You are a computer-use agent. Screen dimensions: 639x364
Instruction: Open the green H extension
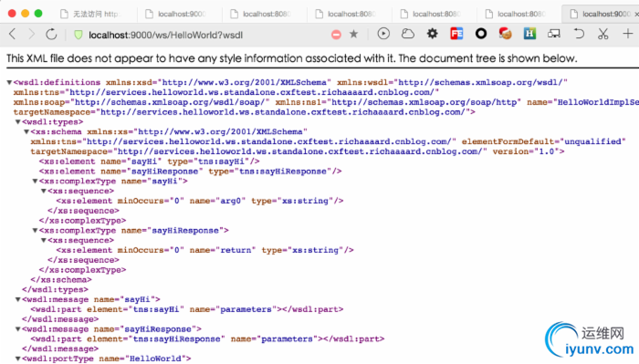pos(529,34)
